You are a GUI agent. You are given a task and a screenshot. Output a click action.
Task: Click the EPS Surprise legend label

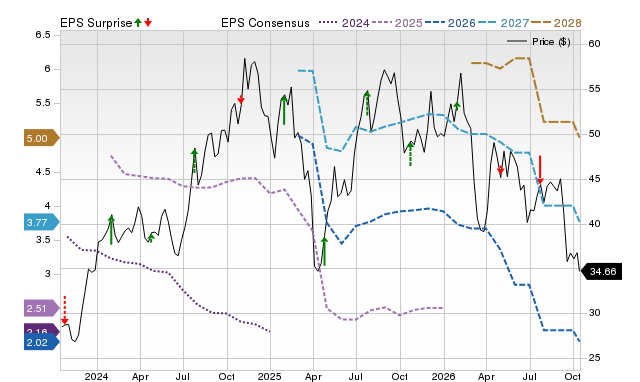(96, 23)
